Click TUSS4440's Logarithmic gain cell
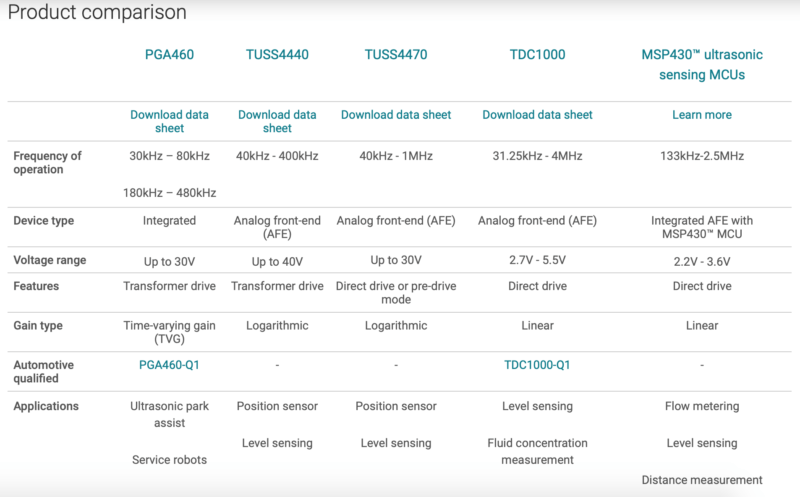 click(x=277, y=326)
